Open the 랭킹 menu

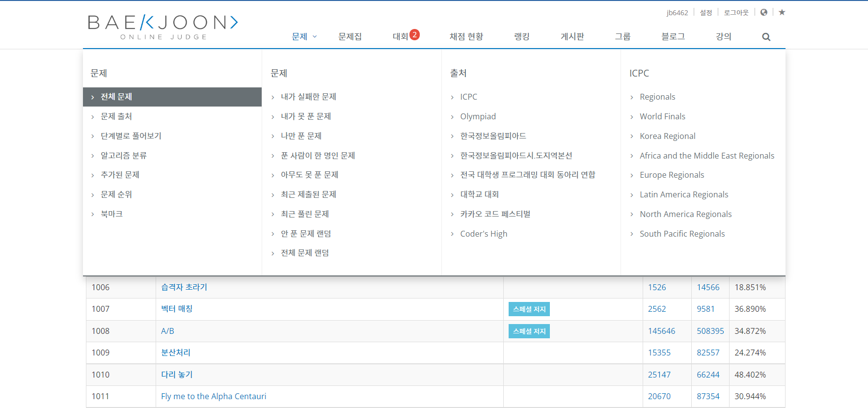pos(521,36)
